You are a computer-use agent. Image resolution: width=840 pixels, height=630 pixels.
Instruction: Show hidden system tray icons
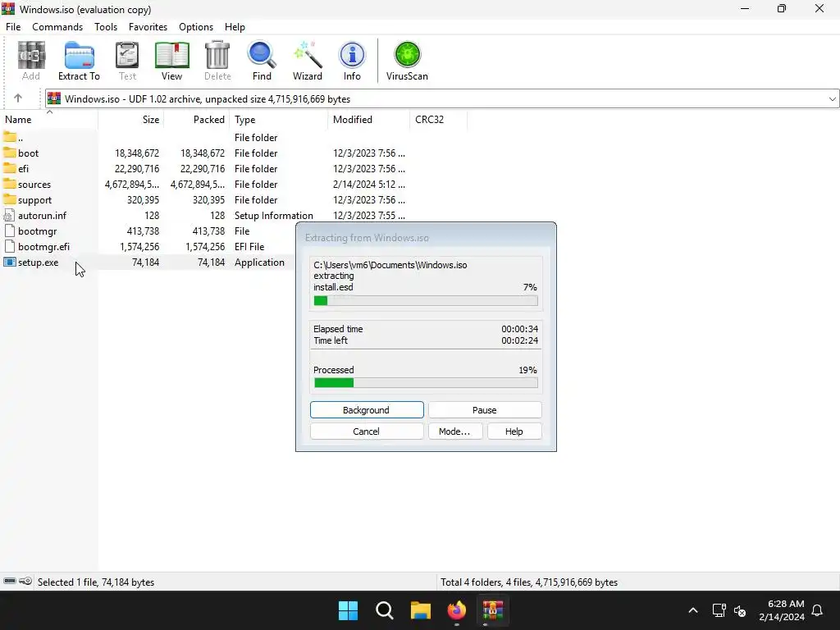692,610
